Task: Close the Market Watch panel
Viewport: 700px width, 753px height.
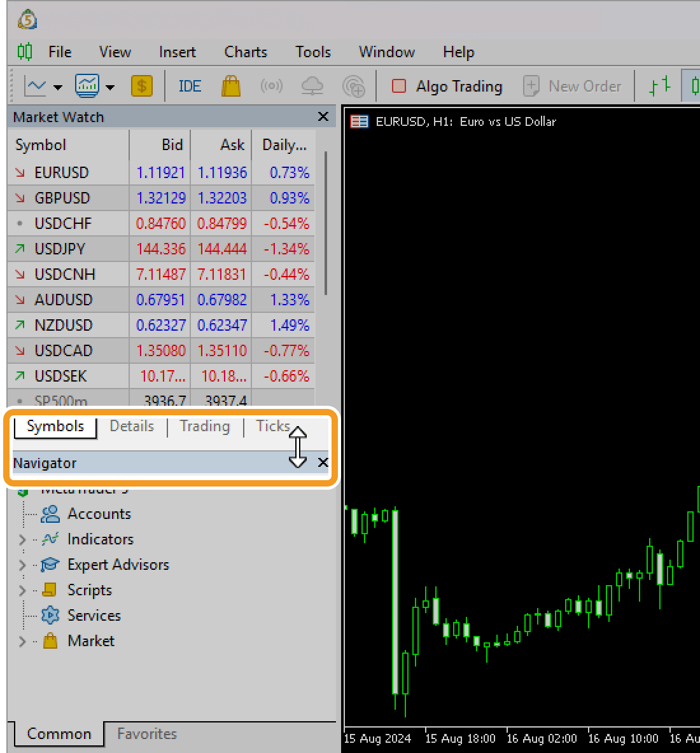Action: click(323, 116)
